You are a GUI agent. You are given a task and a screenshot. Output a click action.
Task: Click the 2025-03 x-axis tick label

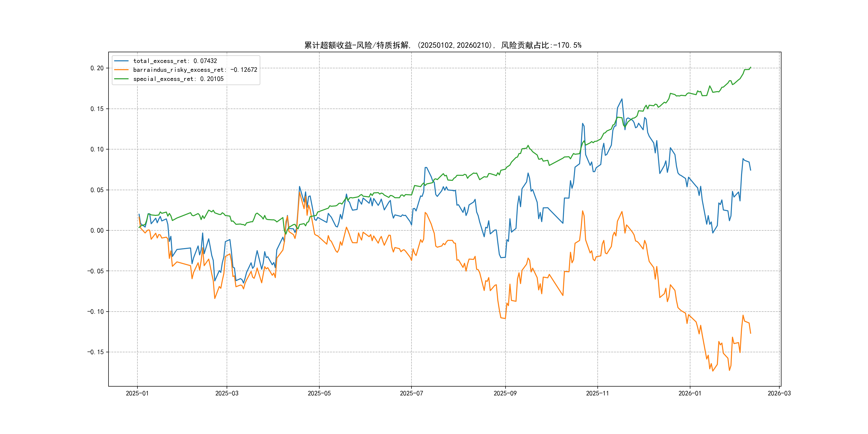(x=227, y=393)
